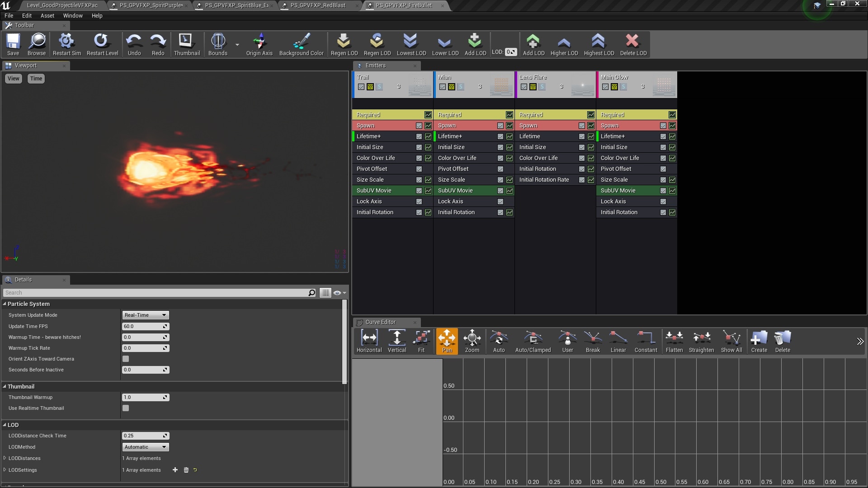Select the Straighten tangents tool
This screenshot has height=488, width=868.
pos(701,341)
